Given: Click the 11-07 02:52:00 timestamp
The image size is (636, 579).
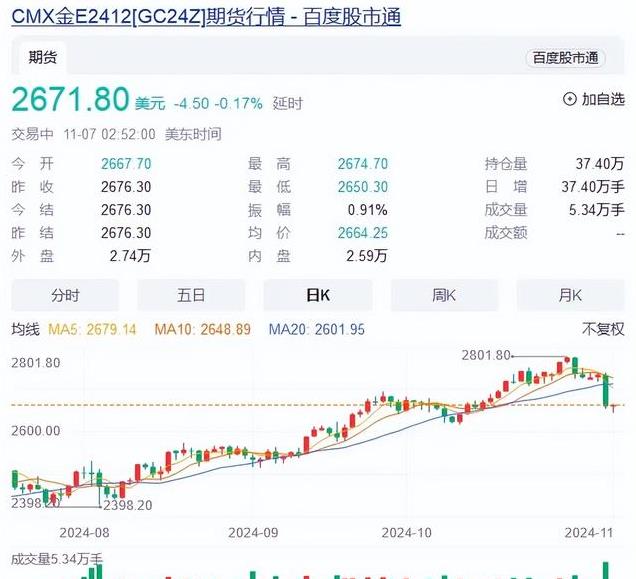Looking at the screenshot, I should point(110,134).
